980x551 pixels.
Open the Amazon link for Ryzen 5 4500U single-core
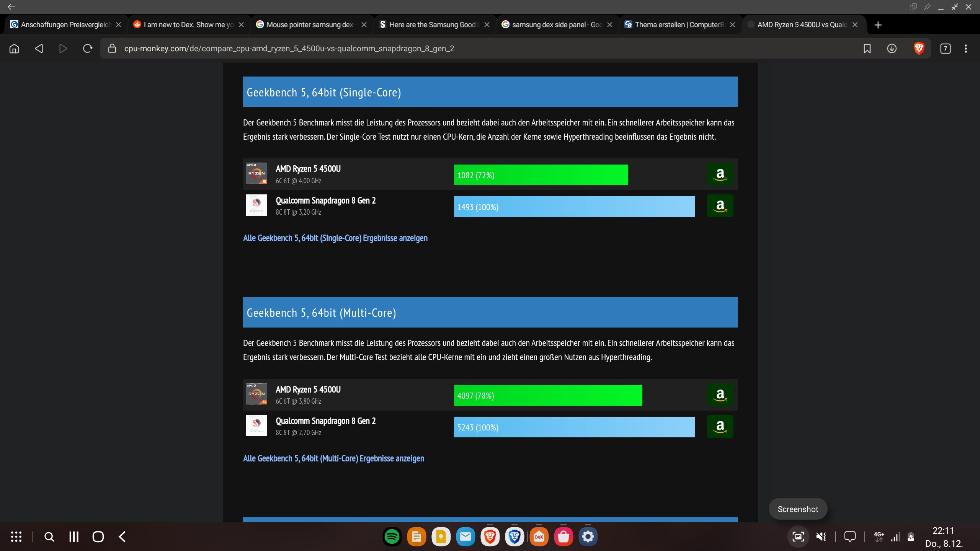click(720, 174)
